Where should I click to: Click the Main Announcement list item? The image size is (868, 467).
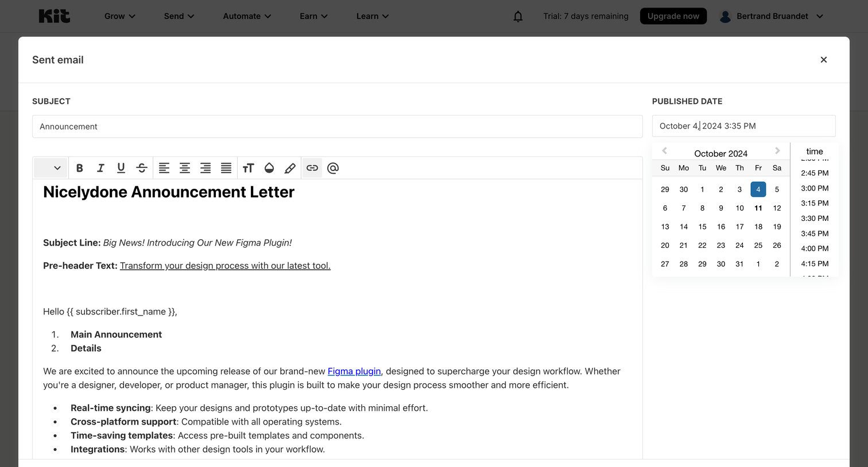(x=116, y=334)
